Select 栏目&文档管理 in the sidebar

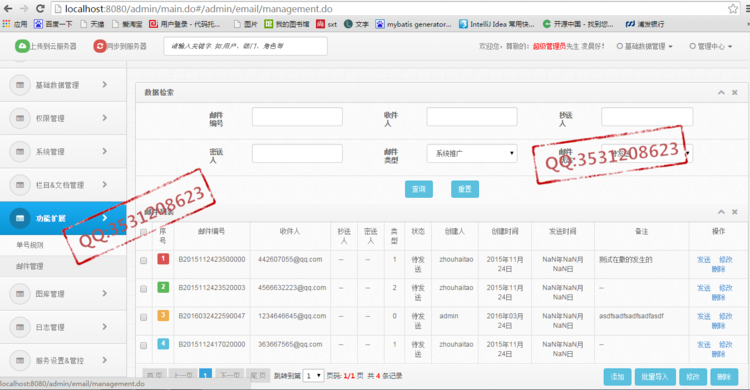point(63,185)
